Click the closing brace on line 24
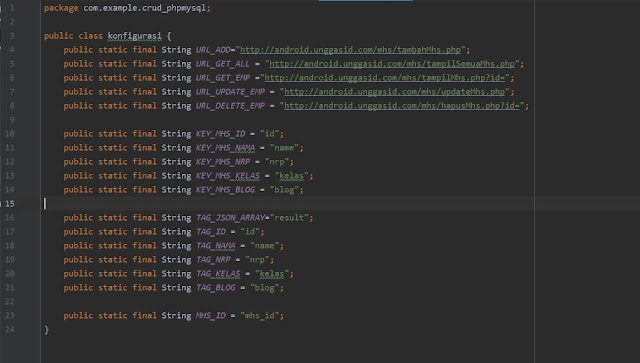Image resolution: width=640 pixels, height=363 pixels. [x=47, y=330]
